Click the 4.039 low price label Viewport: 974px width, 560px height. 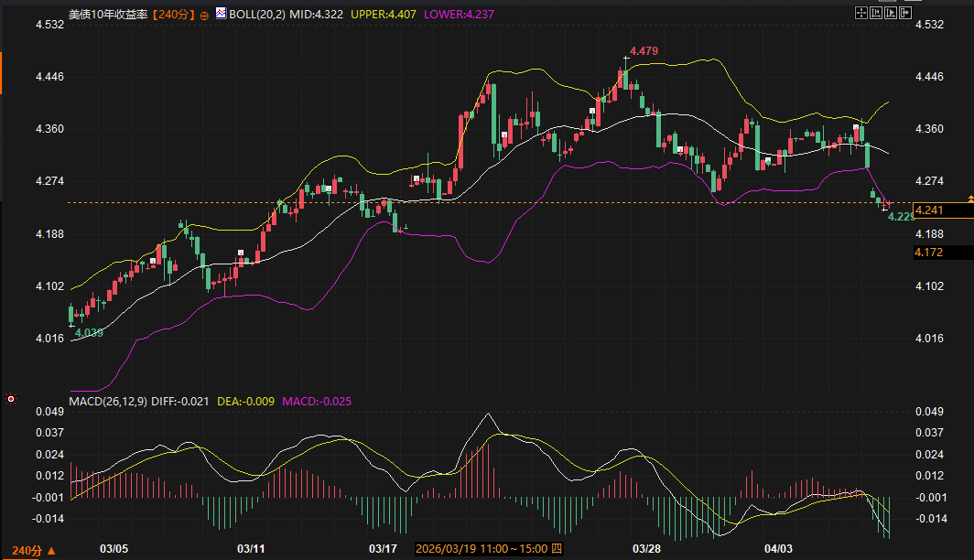89,333
